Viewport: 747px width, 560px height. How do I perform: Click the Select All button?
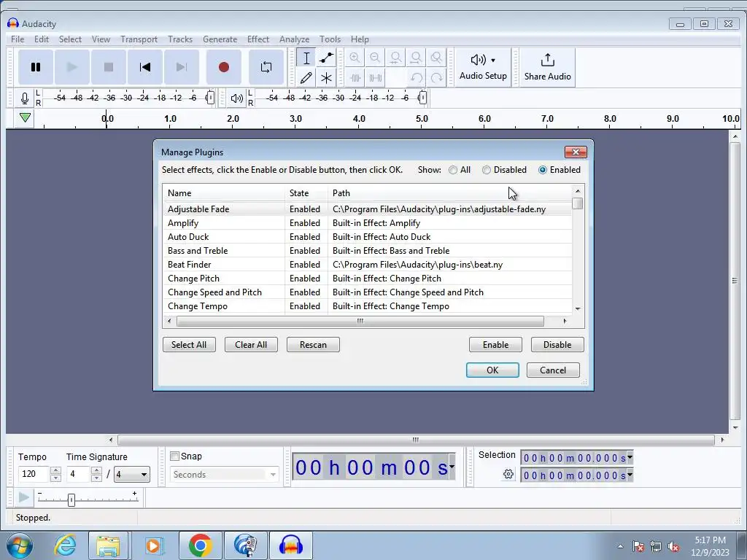coord(189,345)
